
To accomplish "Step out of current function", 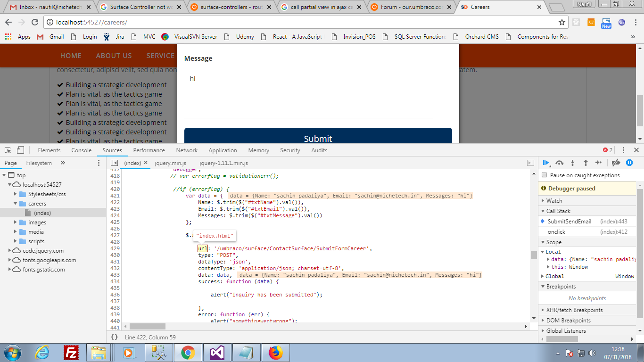I will tap(586, 163).
